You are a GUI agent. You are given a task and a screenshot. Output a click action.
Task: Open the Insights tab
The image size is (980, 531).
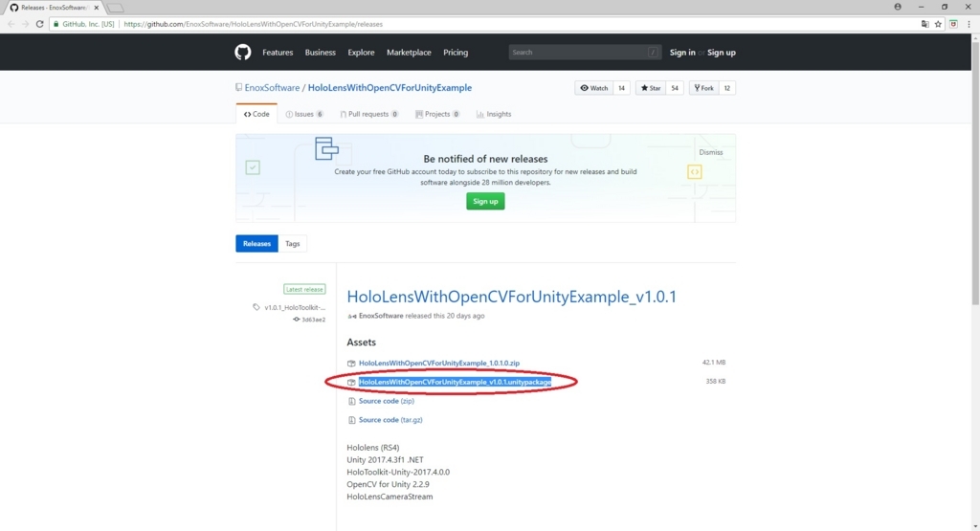(494, 114)
